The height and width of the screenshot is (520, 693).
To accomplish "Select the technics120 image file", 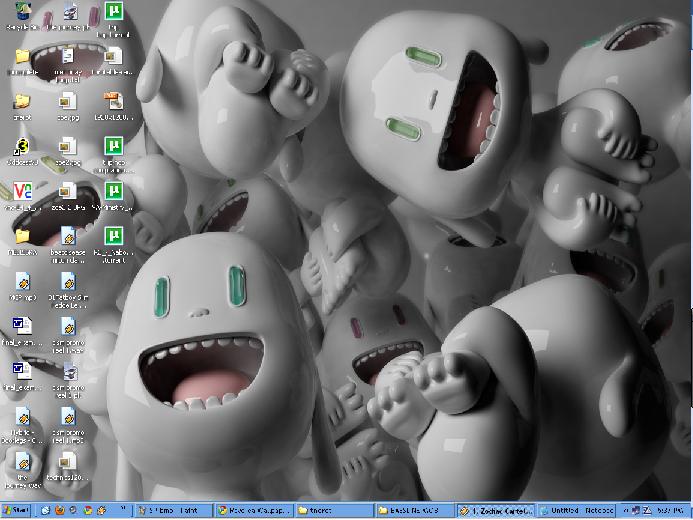I will (x=68, y=467).
